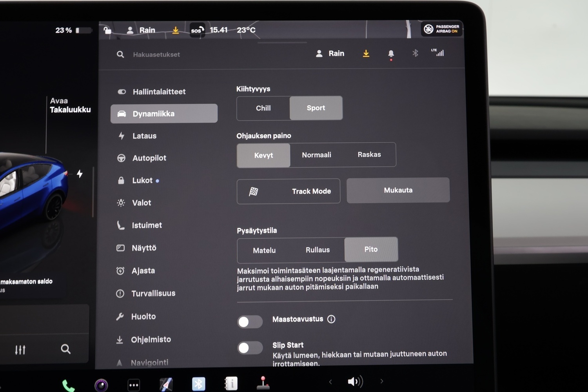Viewport: 588px width, 392px height.
Task: Select Sport acceleration mode
Action: (316, 108)
